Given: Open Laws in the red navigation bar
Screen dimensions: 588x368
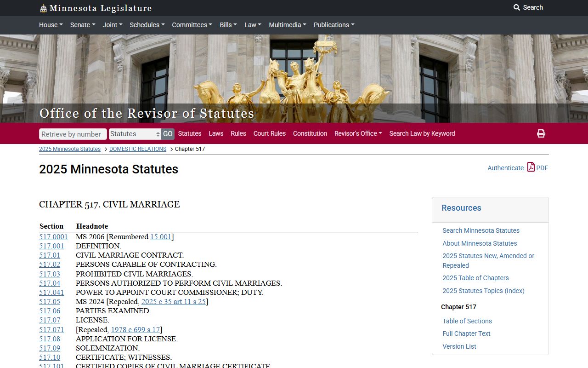Looking at the screenshot, I should tap(216, 133).
